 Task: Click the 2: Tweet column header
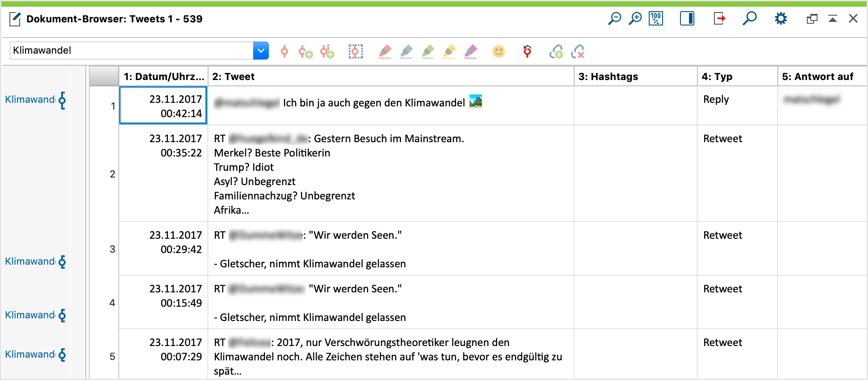tap(391, 76)
